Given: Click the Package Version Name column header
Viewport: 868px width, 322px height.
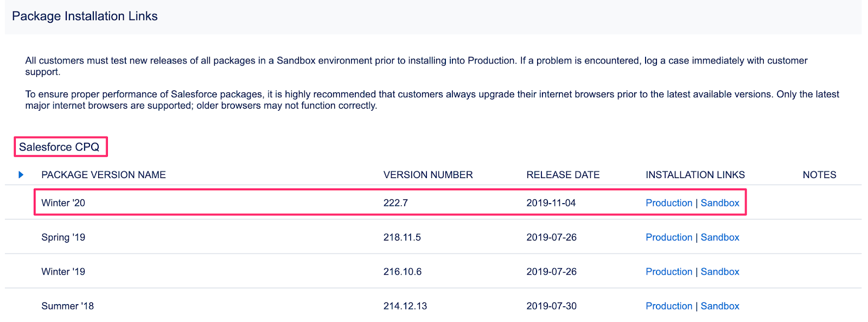Looking at the screenshot, I should pos(104,175).
